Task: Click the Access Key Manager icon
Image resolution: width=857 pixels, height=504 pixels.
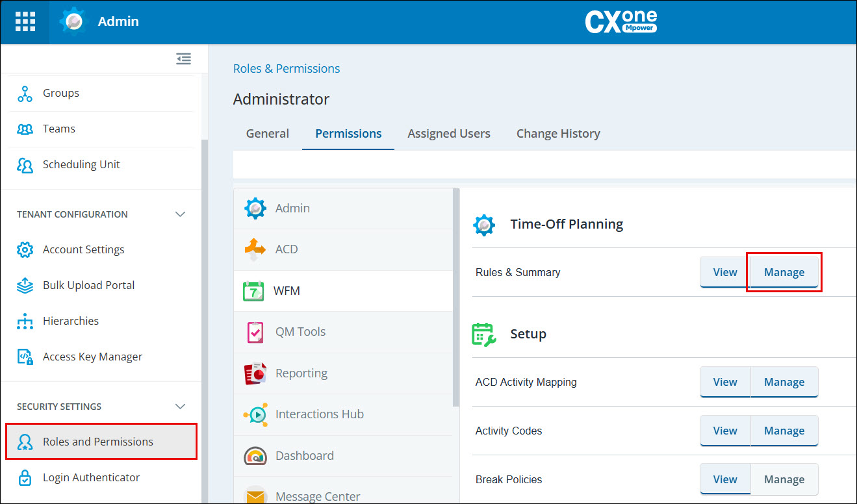Action: click(x=25, y=357)
